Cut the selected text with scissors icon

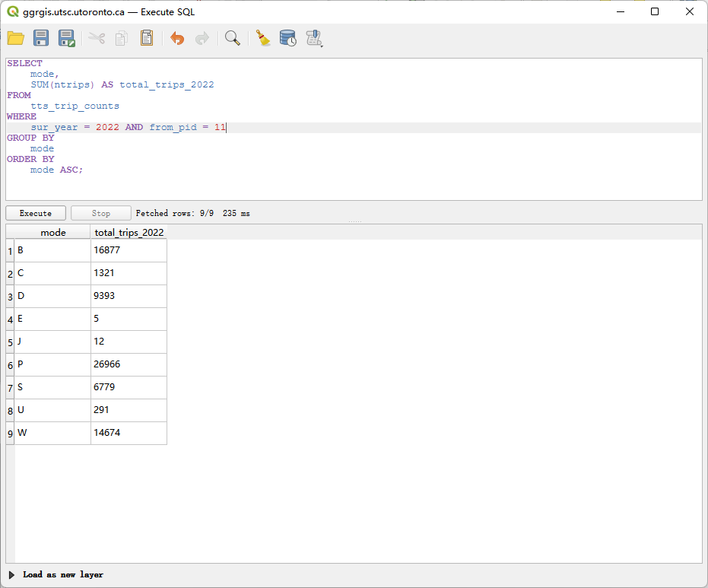tap(97, 38)
